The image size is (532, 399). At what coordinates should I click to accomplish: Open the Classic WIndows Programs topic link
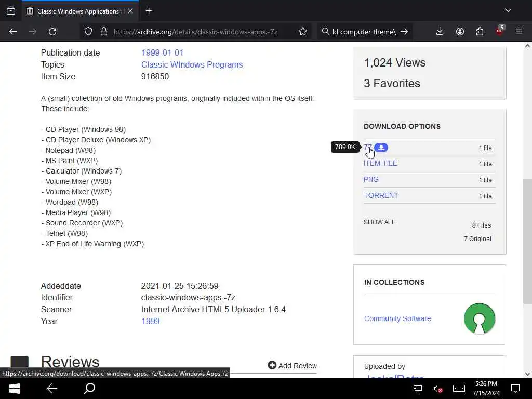[192, 64]
